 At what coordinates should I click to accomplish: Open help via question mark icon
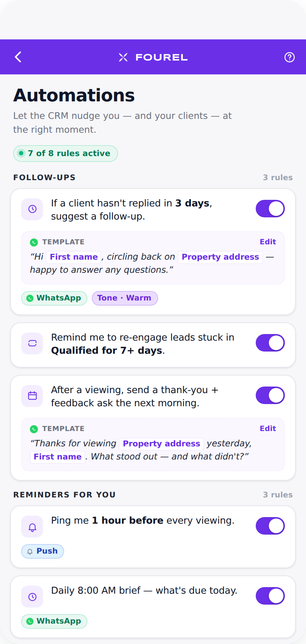pyautogui.click(x=289, y=57)
